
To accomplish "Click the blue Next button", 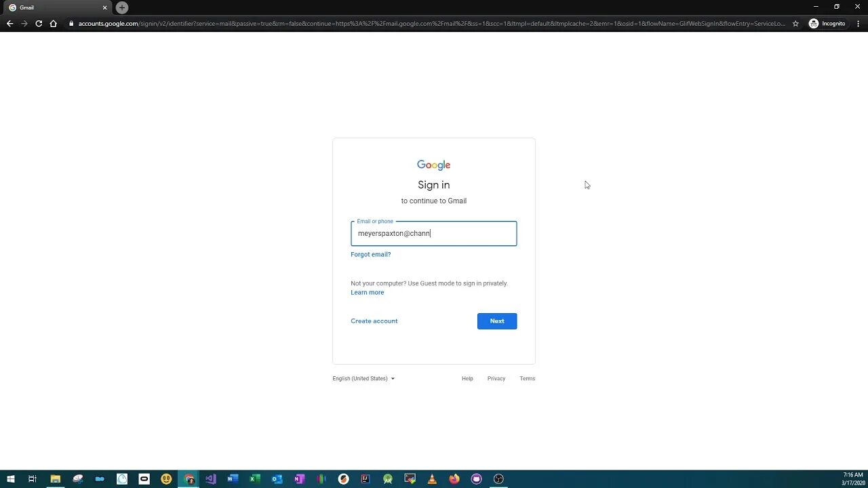I will (x=497, y=321).
